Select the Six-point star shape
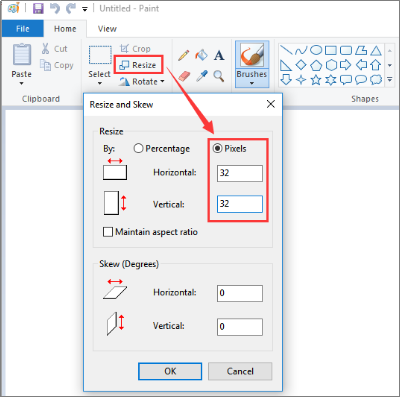Viewport: 400px width, 397px height. click(x=331, y=80)
